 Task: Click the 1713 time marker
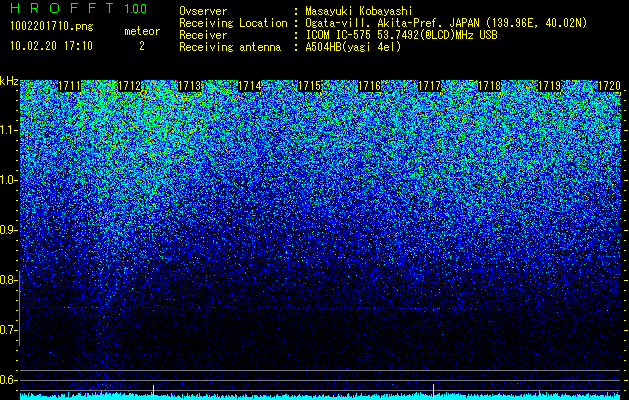189,86
